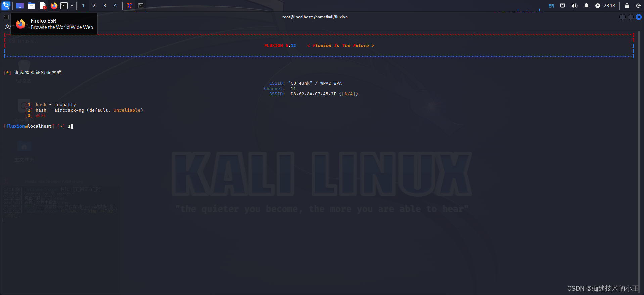Select the X-icon window in taskbar

(x=129, y=6)
